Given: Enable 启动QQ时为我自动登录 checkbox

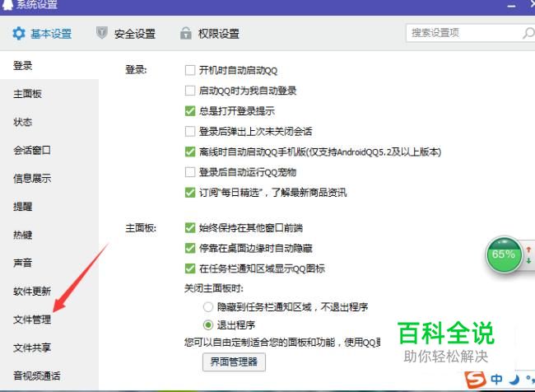Looking at the screenshot, I should [190, 91].
